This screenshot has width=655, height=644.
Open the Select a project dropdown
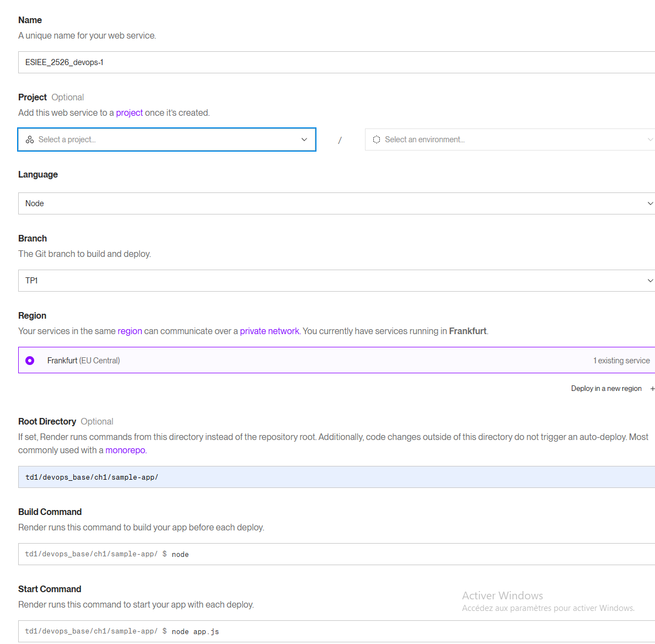[165, 139]
